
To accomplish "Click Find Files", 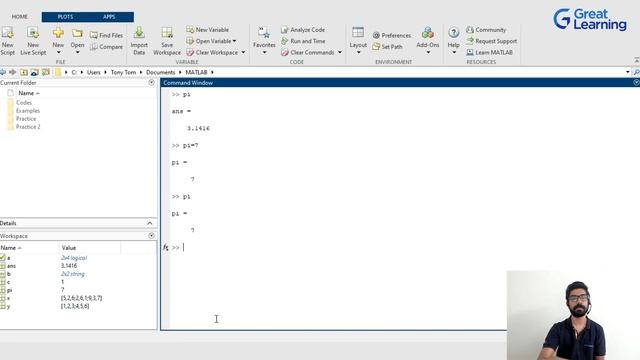I will click(x=106, y=36).
